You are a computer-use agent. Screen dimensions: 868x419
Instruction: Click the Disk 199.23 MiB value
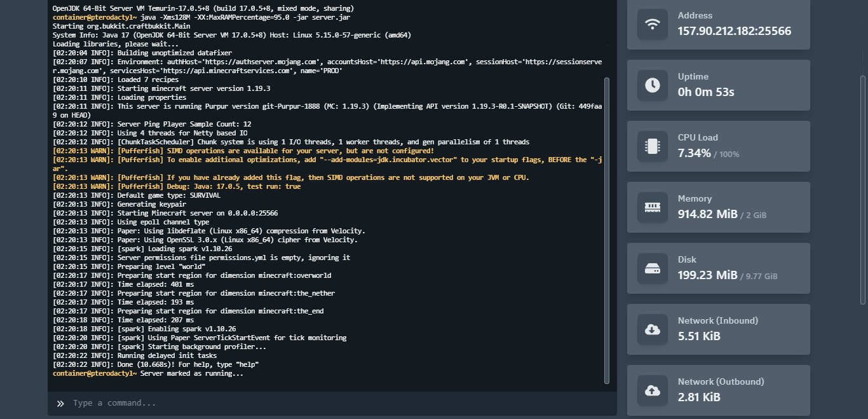(x=707, y=275)
